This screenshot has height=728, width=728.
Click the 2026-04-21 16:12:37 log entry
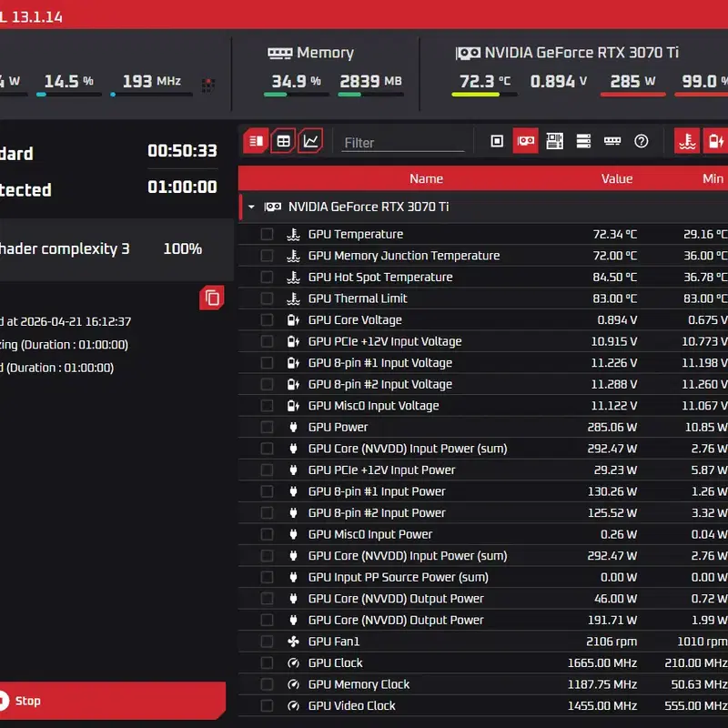pos(66,321)
